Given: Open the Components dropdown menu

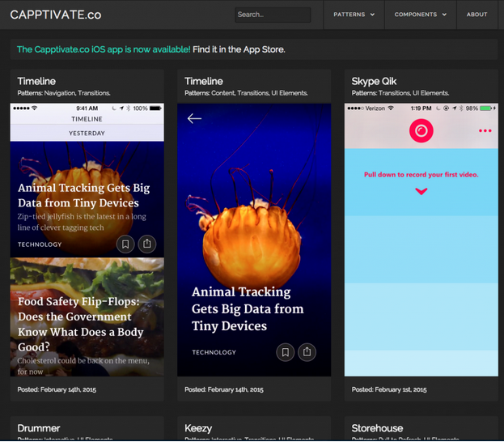Looking at the screenshot, I should [x=421, y=15].
